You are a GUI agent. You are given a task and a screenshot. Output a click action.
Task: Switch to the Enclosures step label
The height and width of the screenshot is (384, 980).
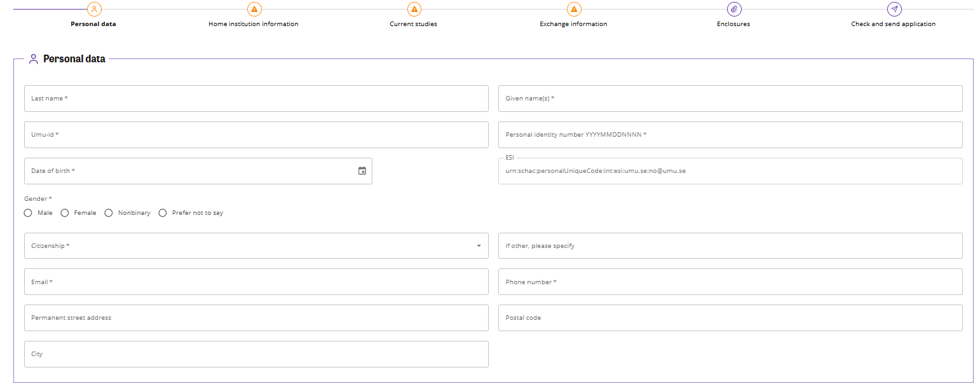pos(733,24)
